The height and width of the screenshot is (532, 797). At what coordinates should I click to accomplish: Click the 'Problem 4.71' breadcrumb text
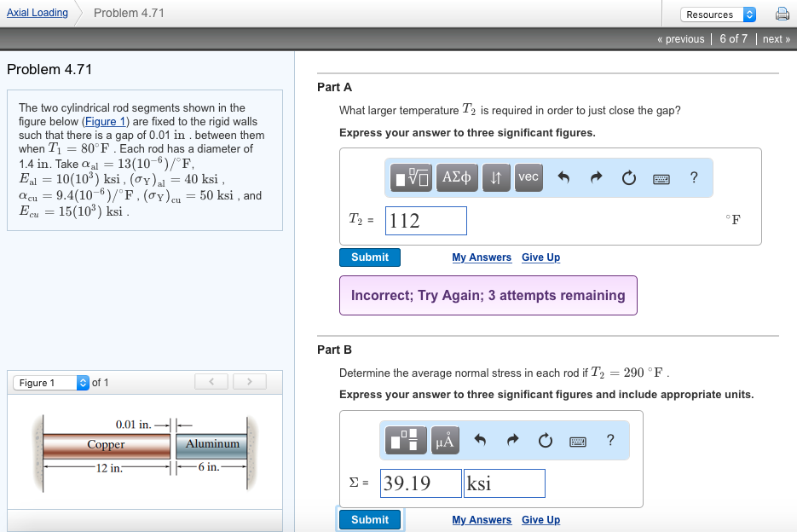click(129, 13)
